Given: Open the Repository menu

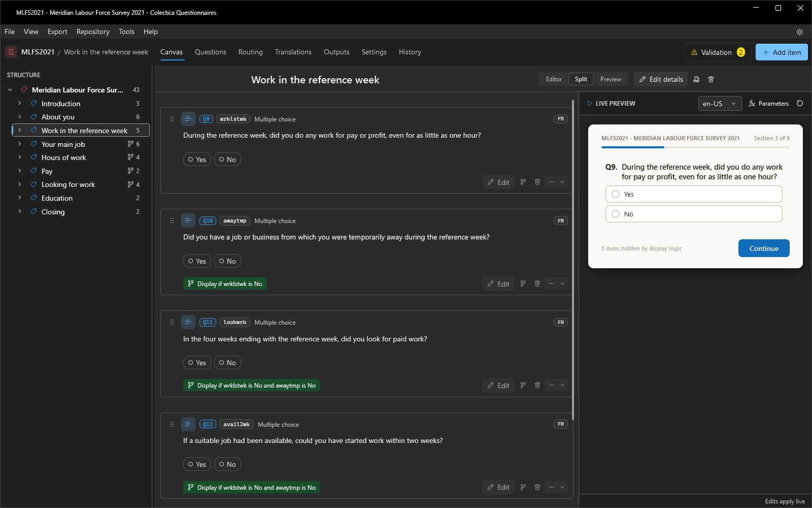Looking at the screenshot, I should [x=93, y=31].
